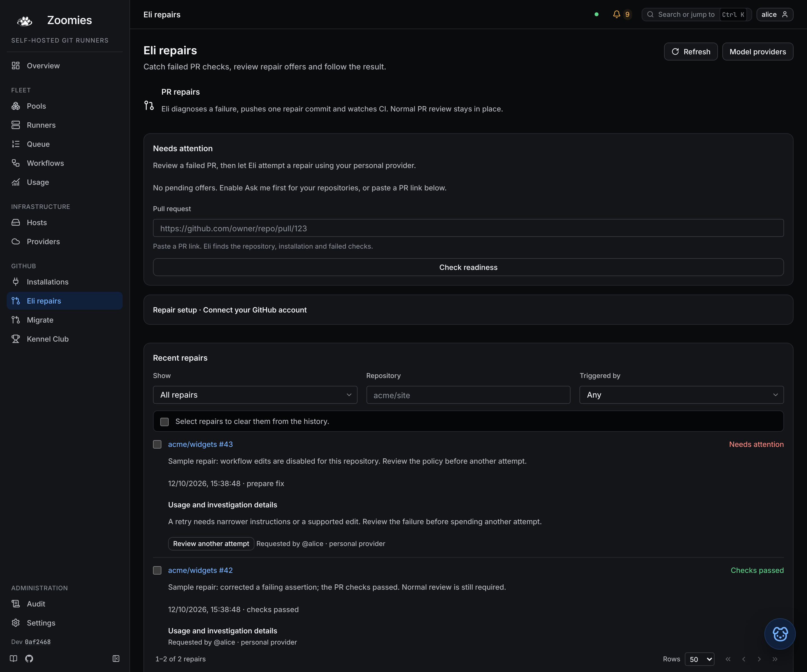Open the Migrate page

(x=64, y=320)
